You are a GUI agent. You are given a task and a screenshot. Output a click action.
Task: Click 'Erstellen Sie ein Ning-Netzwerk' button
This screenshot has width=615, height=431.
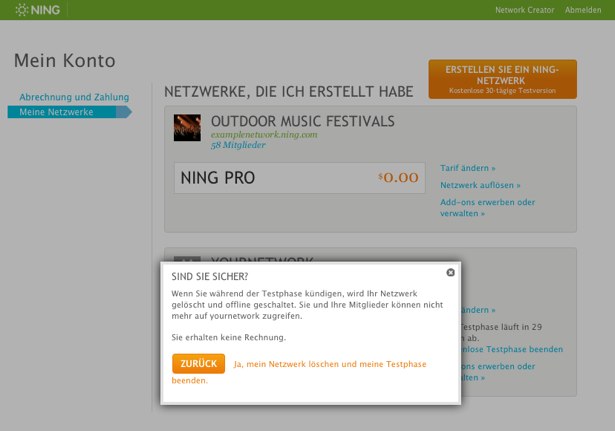(x=502, y=79)
